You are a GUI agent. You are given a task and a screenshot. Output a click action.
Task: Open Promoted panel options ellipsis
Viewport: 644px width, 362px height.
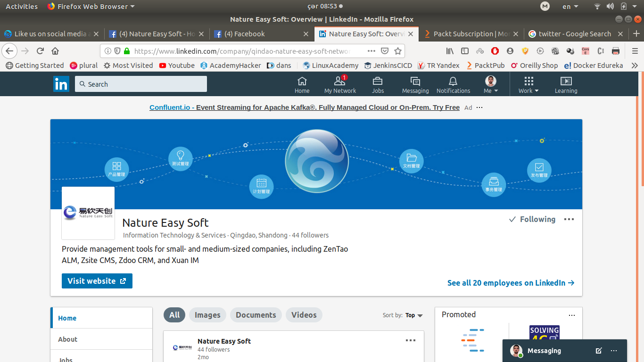(572, 315)
